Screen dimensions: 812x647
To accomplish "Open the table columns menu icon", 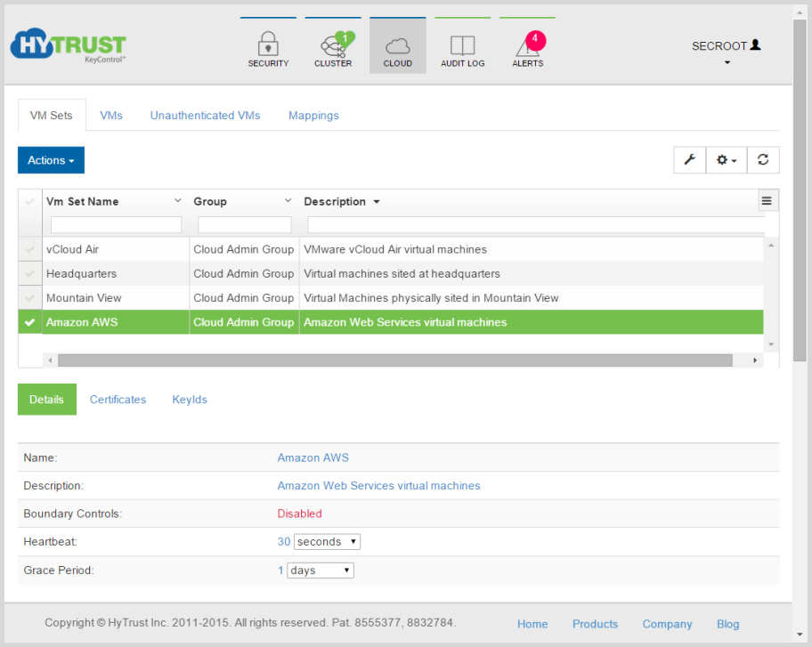I will (767, 201).
